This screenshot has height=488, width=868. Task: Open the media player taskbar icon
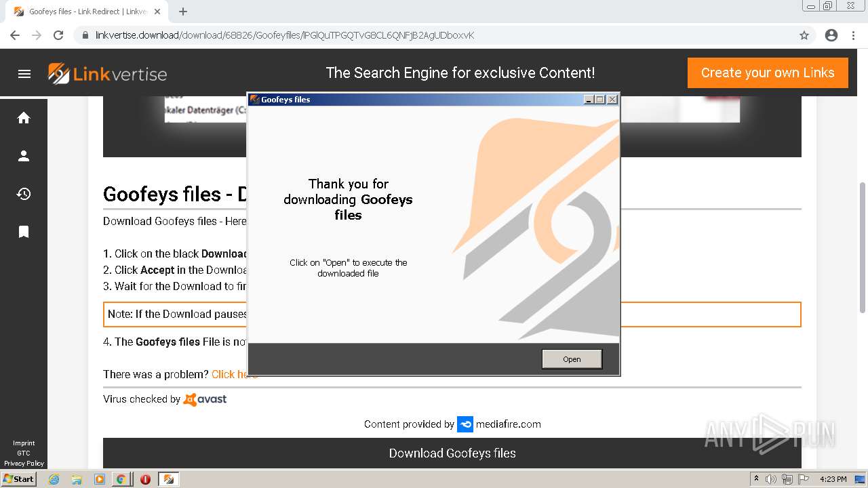click(100, 479)
